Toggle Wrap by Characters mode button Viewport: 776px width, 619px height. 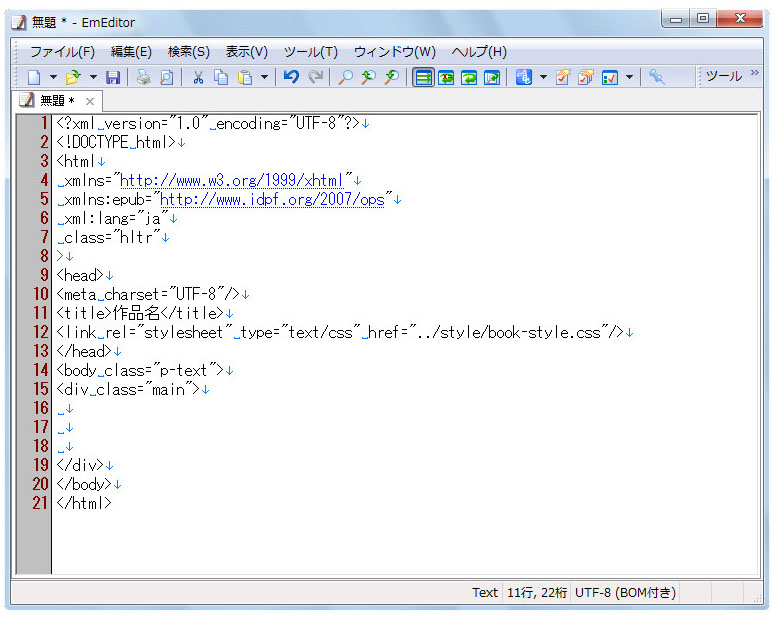coord(446,78)
